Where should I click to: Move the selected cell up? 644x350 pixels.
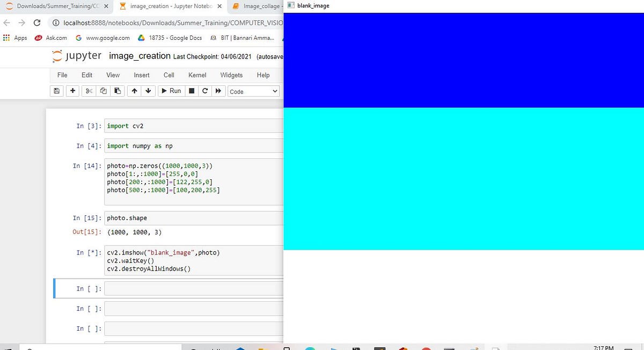(x=134, y=91)
